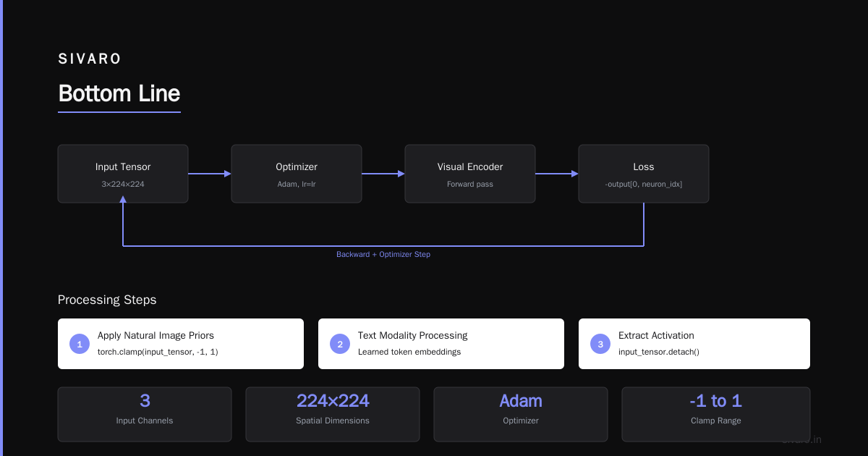Screen dimensions: 868x456
Task: Select the Input Tensor flow node
Action: click(123, 174)
